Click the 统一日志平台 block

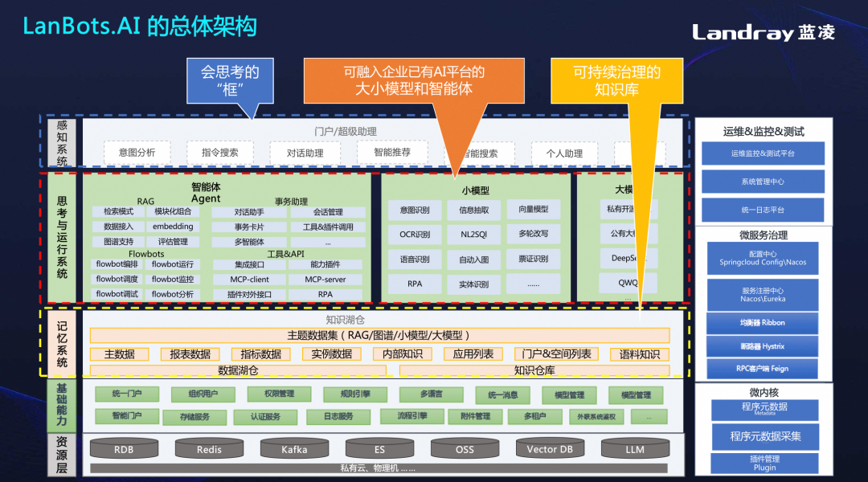pos(763,210)
